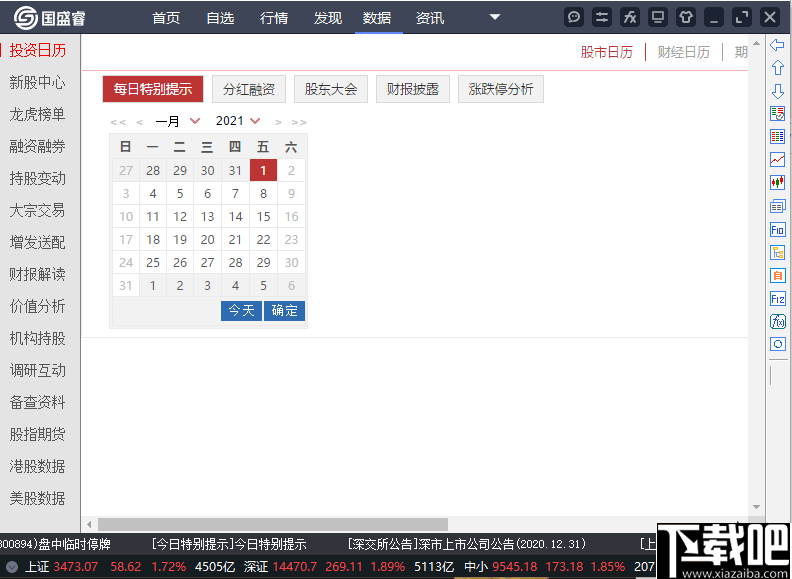
Task: Open the f(x) function icon in right toolbar
Action: tap(777, 321)
